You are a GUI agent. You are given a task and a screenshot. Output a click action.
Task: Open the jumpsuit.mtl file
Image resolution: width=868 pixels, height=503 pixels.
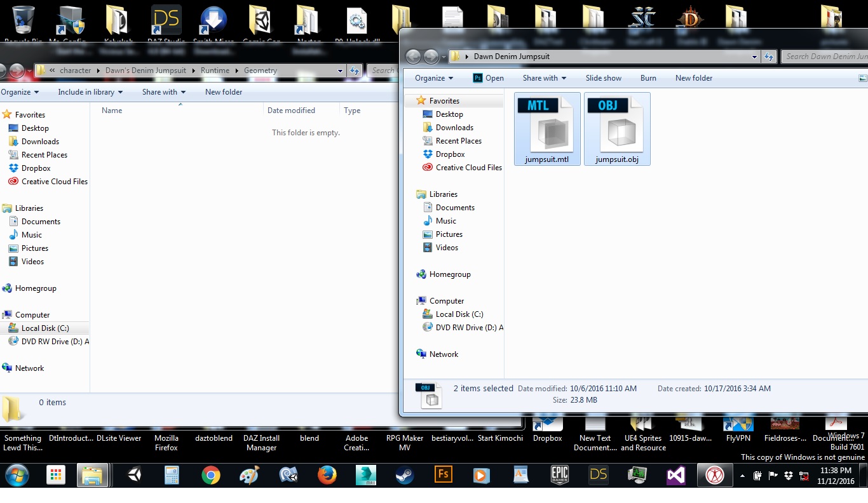546,130
